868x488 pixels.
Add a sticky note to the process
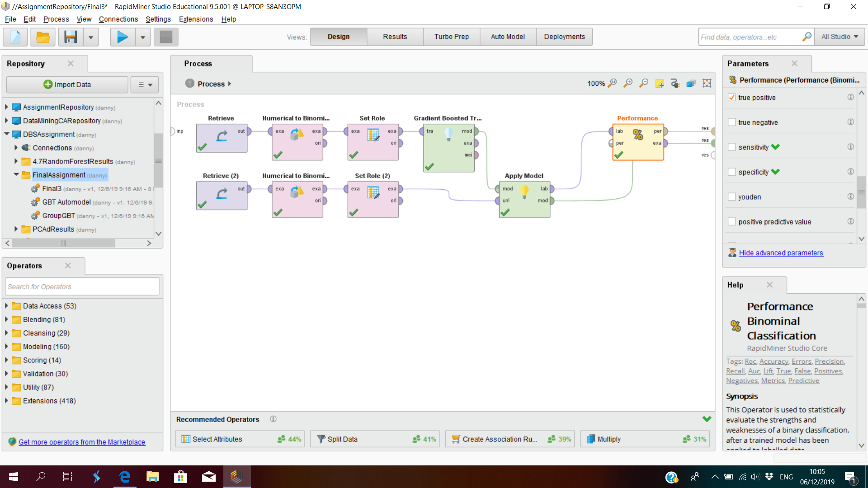(x=660, y=84)
